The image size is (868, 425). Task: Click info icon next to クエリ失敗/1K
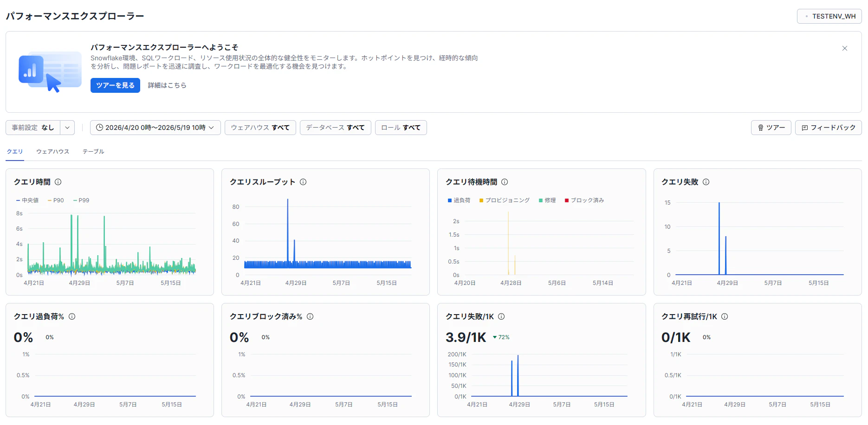pos(501,316)
